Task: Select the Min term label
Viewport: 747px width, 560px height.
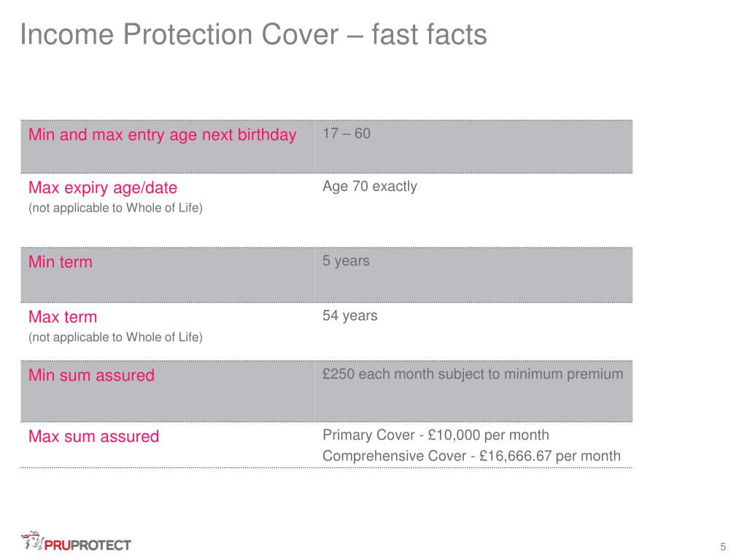Action: tap(61, 262)
